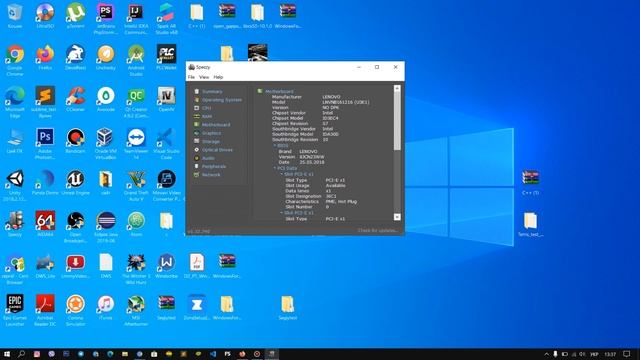640x360 pixels.
Task: Click the Motherboard heading in details pane
Action: (279, 91)
